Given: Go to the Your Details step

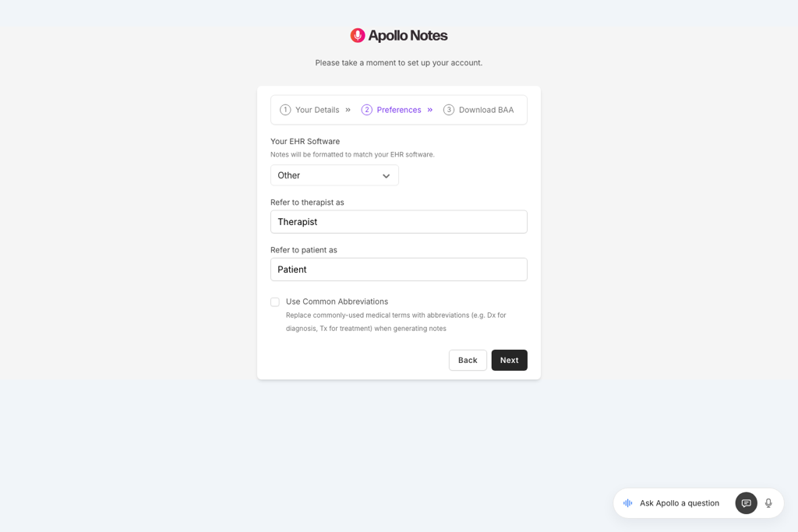Looking at the screenshot, I should [x=309, y=110].
